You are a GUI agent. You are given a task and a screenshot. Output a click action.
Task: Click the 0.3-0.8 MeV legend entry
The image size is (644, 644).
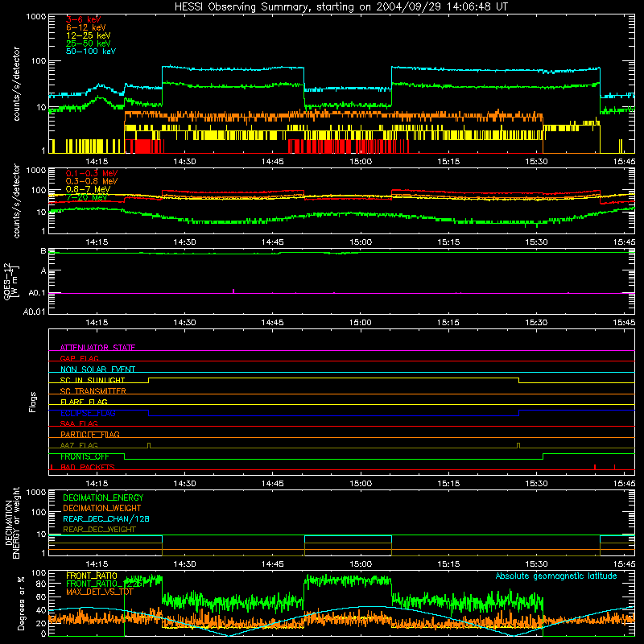[92, 181]
